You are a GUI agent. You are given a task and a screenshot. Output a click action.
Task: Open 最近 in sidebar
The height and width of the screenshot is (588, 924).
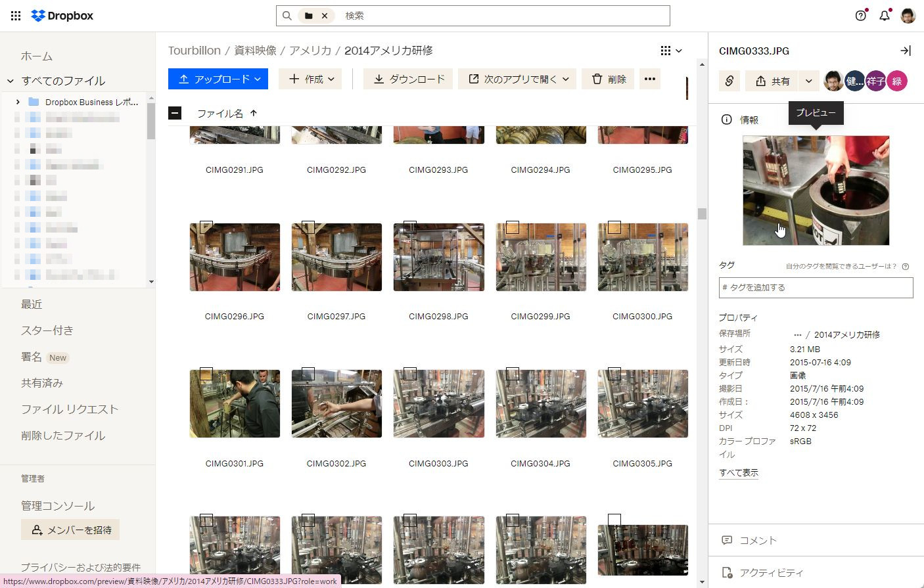coord(32,304)
